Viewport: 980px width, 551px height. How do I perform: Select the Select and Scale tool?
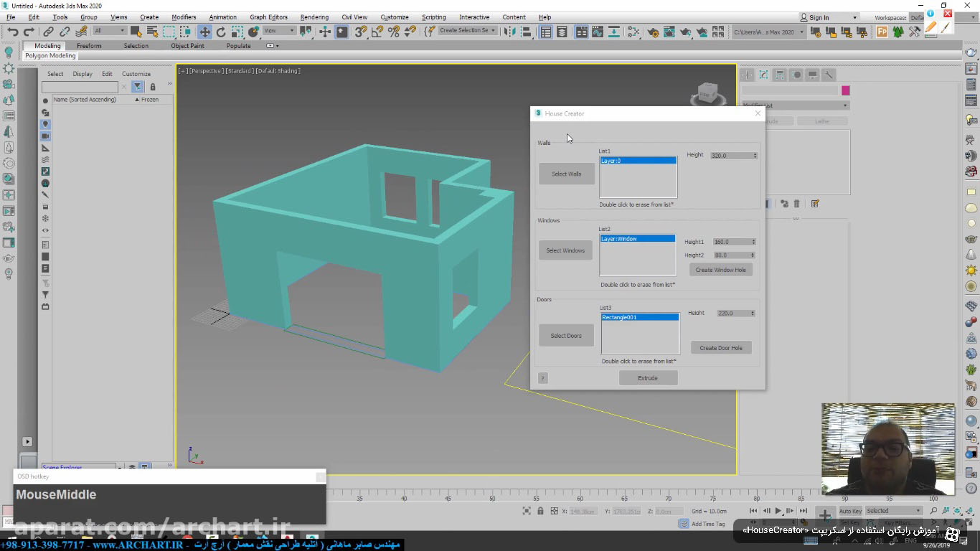[237, 32]
